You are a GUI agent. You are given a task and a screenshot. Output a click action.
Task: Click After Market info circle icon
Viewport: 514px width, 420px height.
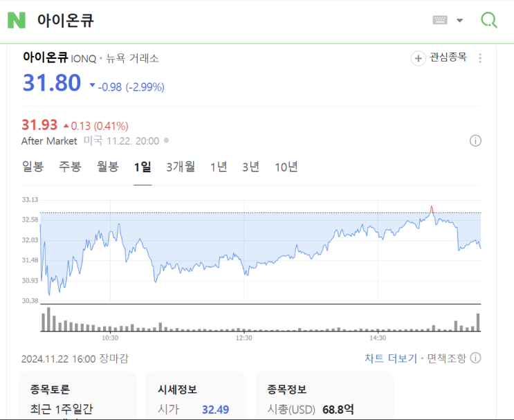click(x=475, y=140)
